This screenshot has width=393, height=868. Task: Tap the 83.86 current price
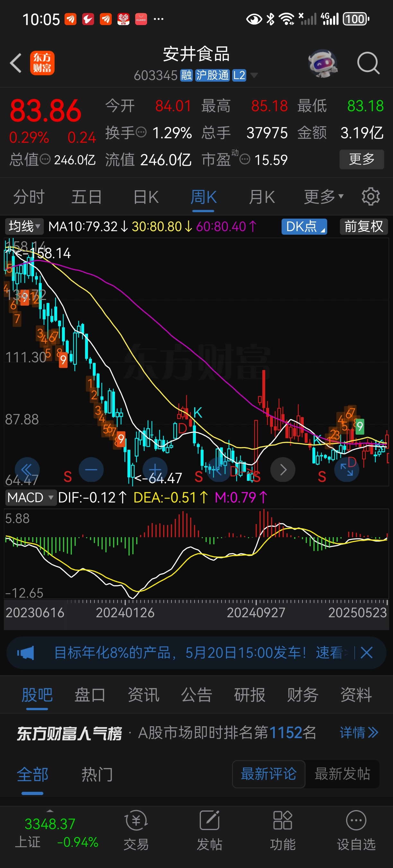point(46,111)
